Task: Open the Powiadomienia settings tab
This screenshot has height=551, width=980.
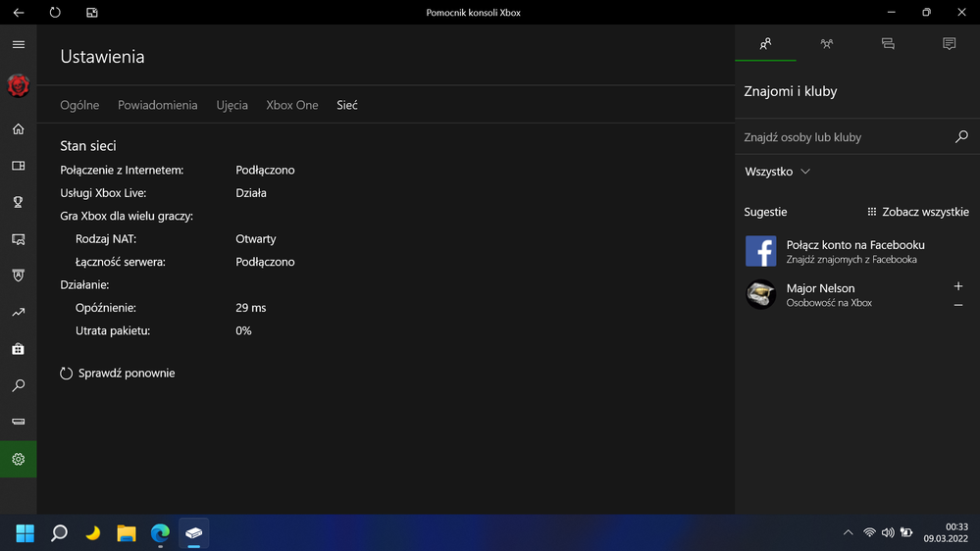Action: 157,105
